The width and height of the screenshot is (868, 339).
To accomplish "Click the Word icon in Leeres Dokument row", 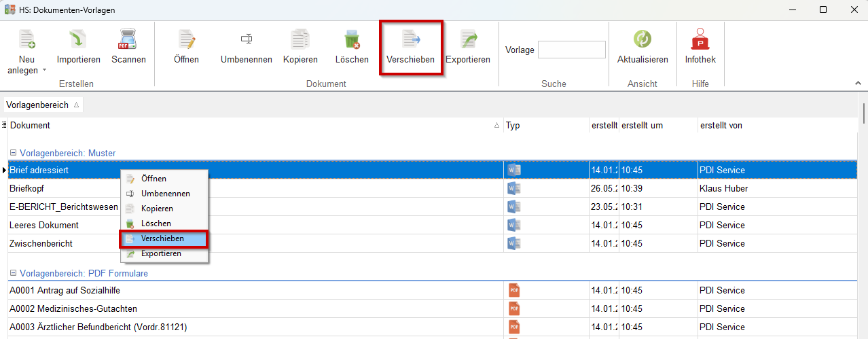I will point(514,225).
